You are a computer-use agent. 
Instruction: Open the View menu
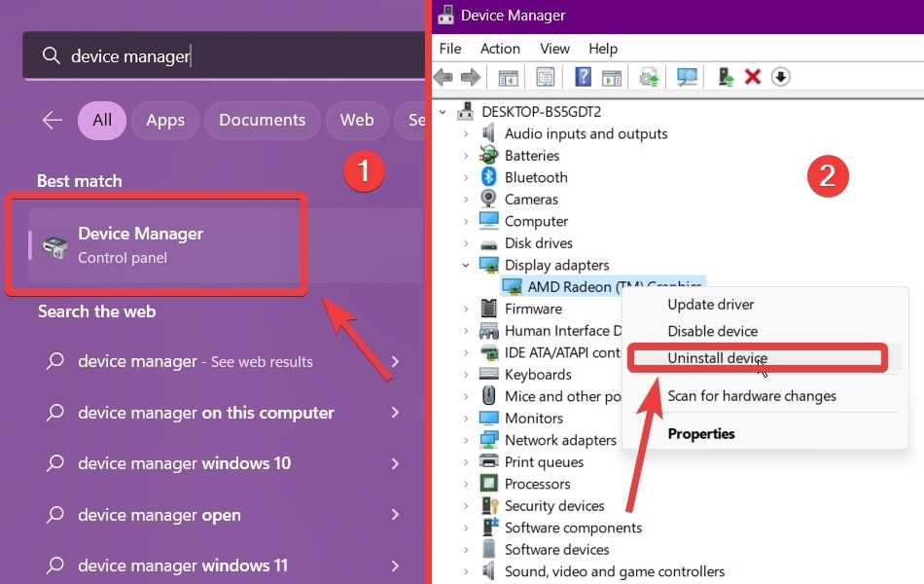tap(554, 49)
